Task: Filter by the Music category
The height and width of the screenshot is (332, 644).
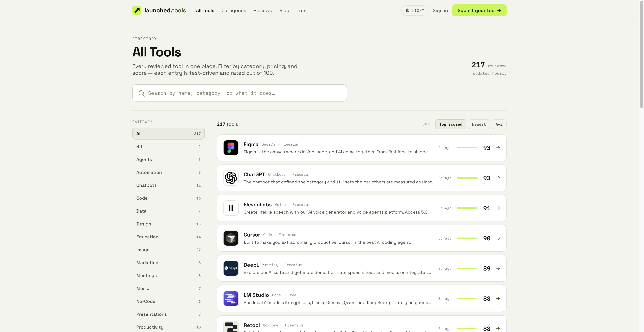Action: click(169, 288)
